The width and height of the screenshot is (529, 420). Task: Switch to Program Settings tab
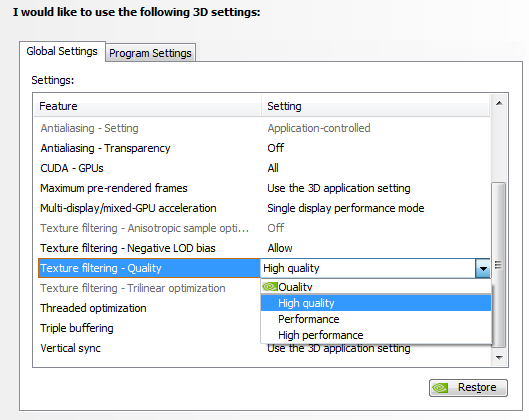tap(150, 53)
